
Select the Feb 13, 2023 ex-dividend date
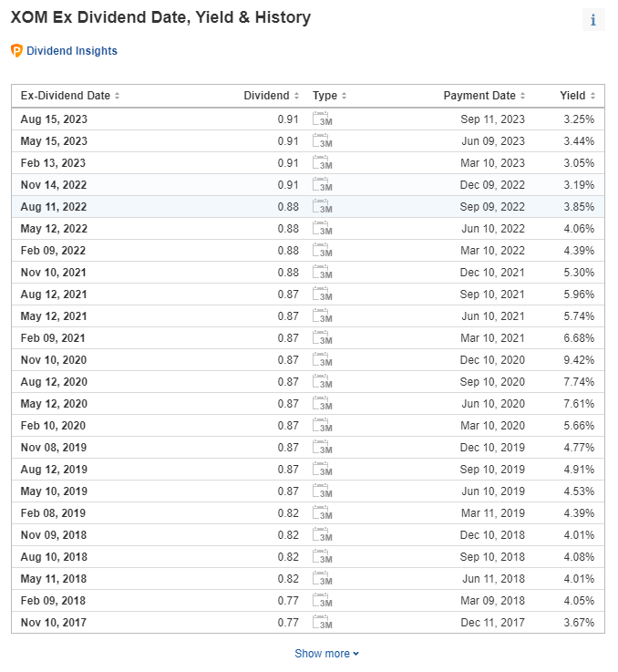click(x=53, y=163)
